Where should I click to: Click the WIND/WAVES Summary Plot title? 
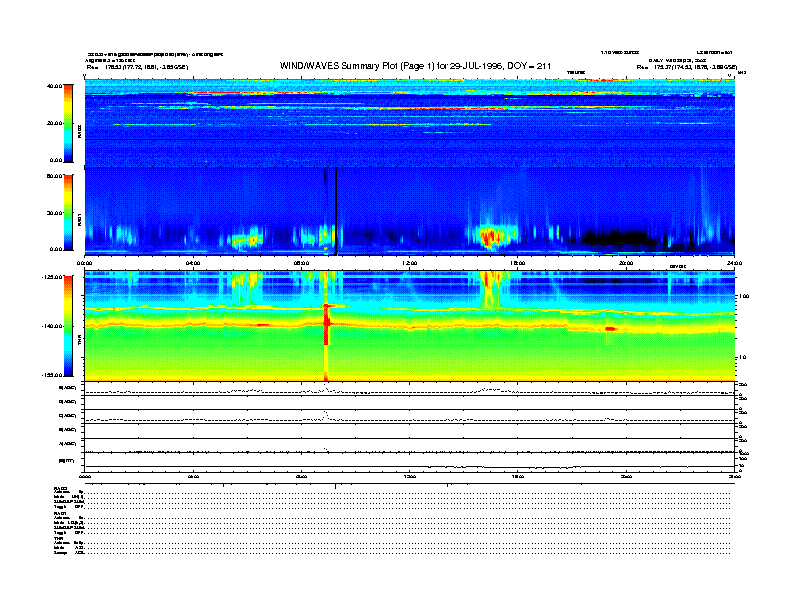[415, 66]
